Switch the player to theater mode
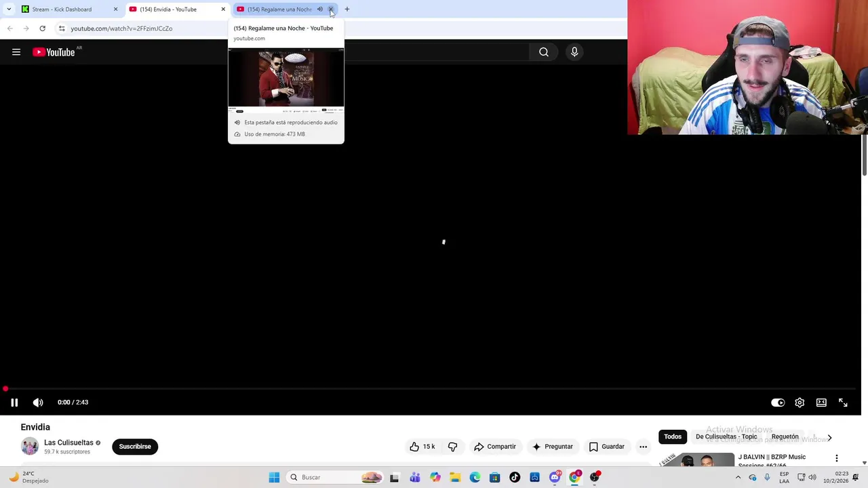868x488 pixels. [821, 403]
